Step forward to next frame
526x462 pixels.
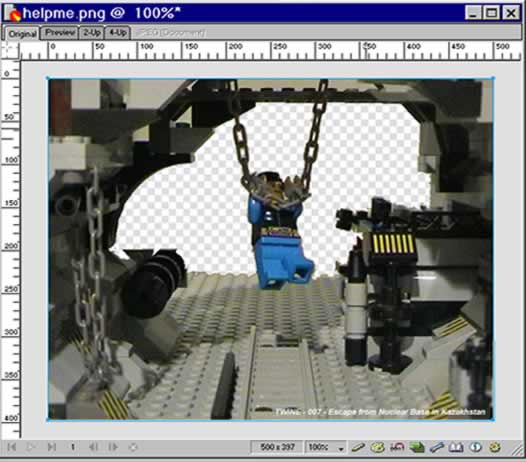point(113,447)
